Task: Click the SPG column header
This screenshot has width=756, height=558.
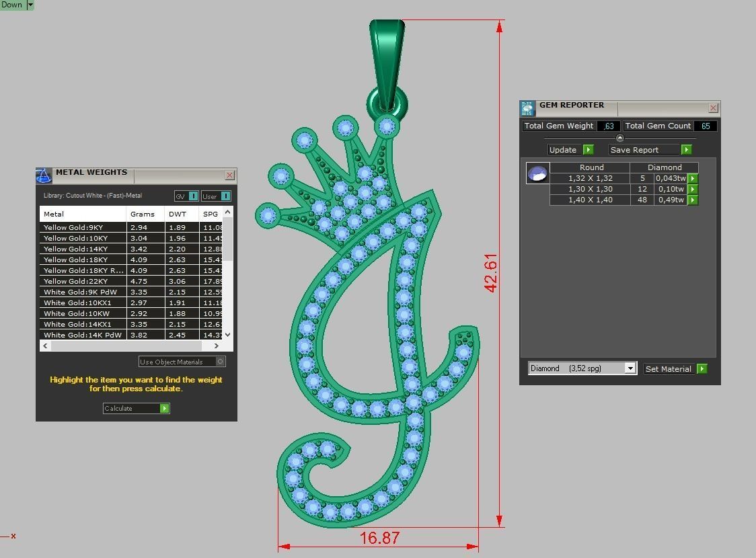Action: pos(211,214)
